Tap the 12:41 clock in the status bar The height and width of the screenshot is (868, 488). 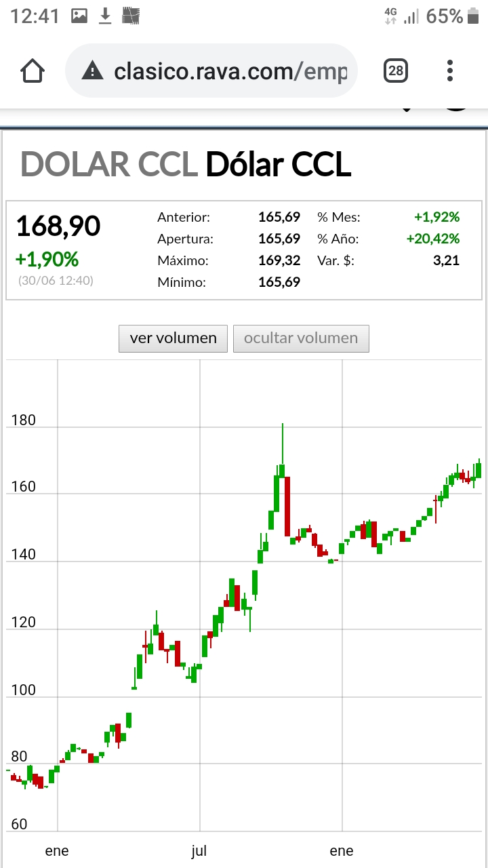(35, 16)
